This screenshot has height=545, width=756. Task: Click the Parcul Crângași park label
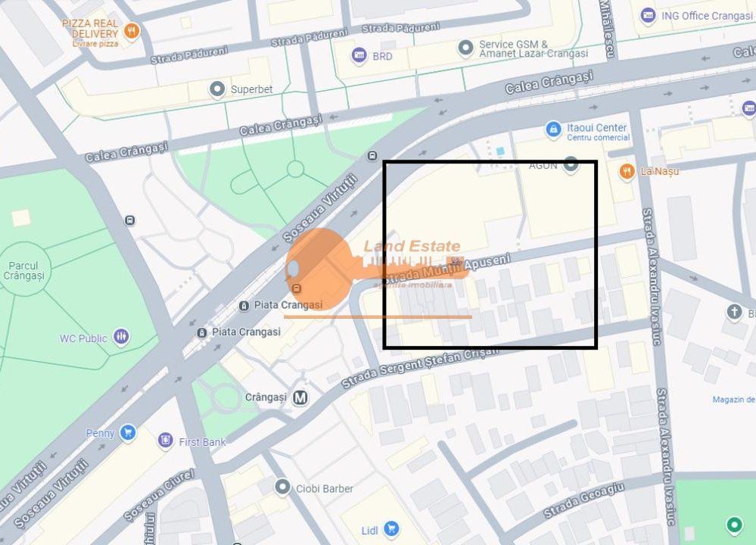click(23, 270)
